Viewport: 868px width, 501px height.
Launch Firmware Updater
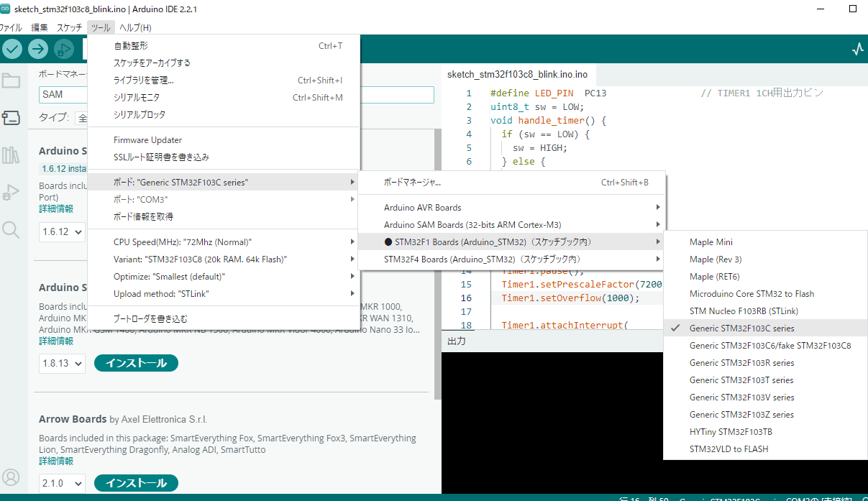pyautogui.click(x=224, y=140)
